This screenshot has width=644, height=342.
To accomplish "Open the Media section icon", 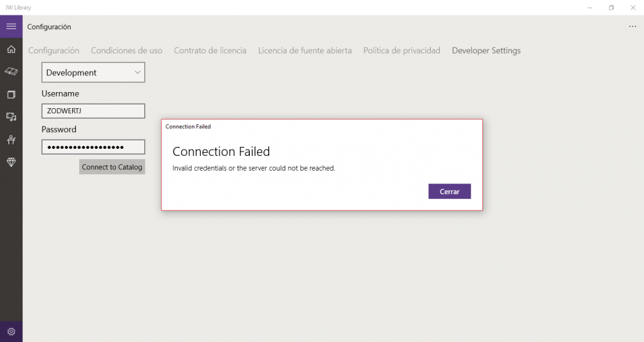I will point(11,117).
